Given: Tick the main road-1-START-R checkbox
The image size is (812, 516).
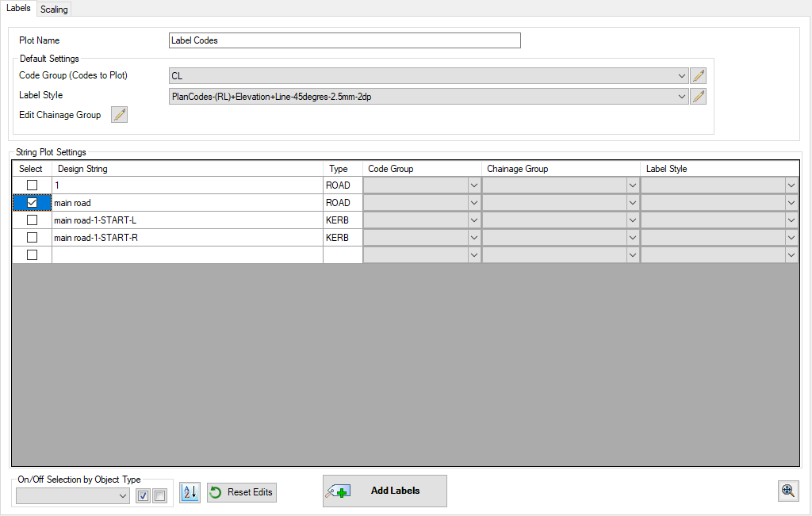Looking at the screenshot, I should tap(33, 238).
